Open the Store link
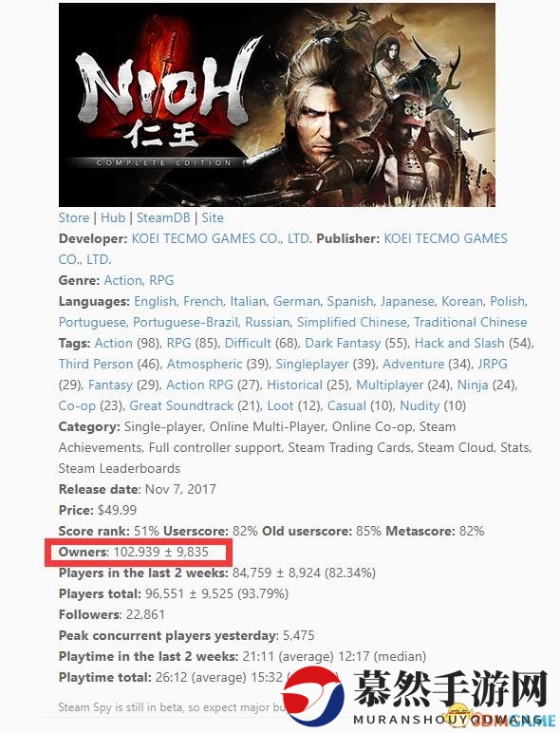560x733 pixels. pos(74,217)
